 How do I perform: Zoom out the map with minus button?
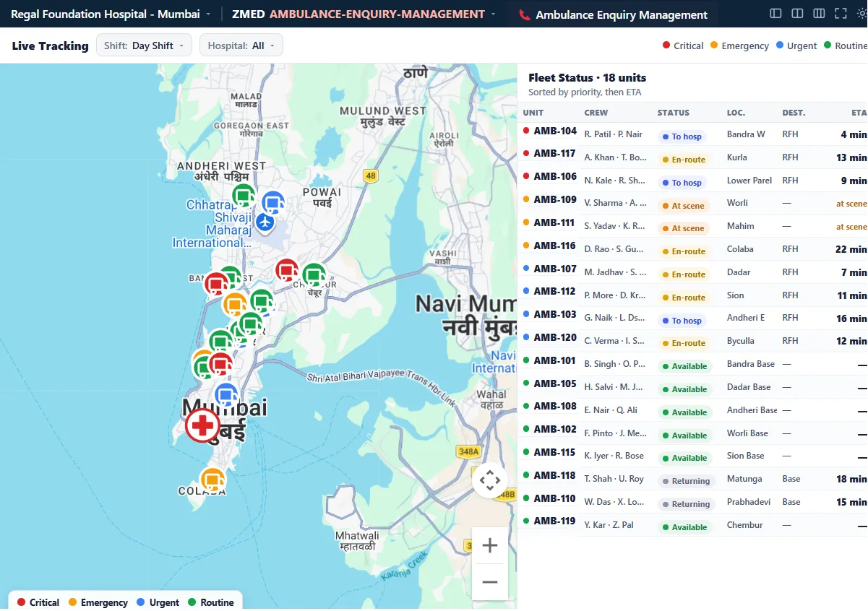pyautogui.click(x=490, y=582)
